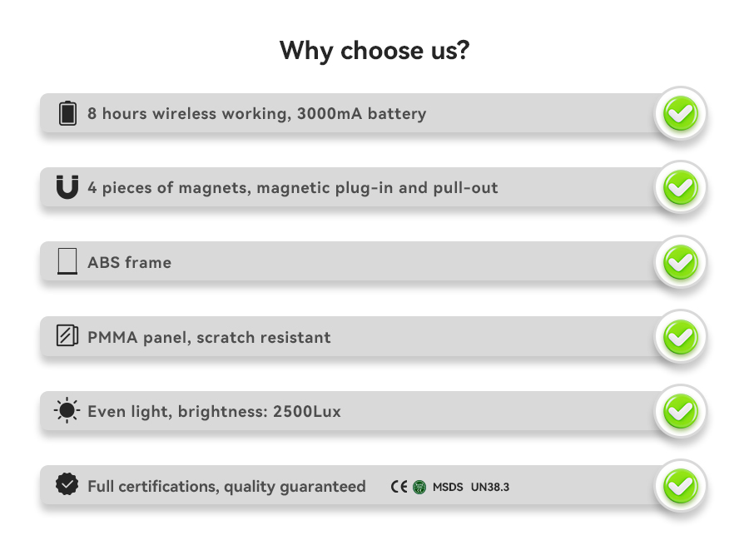Click the UN38.3 certification label

pos(490,487)
